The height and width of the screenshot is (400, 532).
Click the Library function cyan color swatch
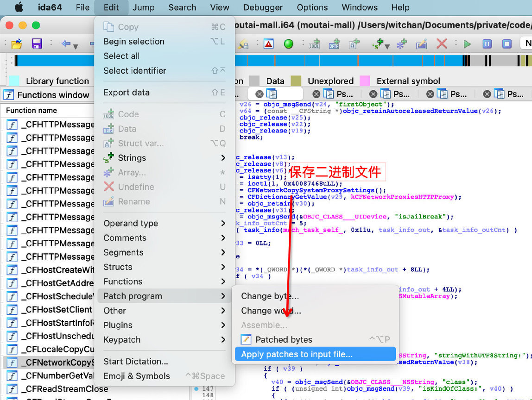coord(14,81)
